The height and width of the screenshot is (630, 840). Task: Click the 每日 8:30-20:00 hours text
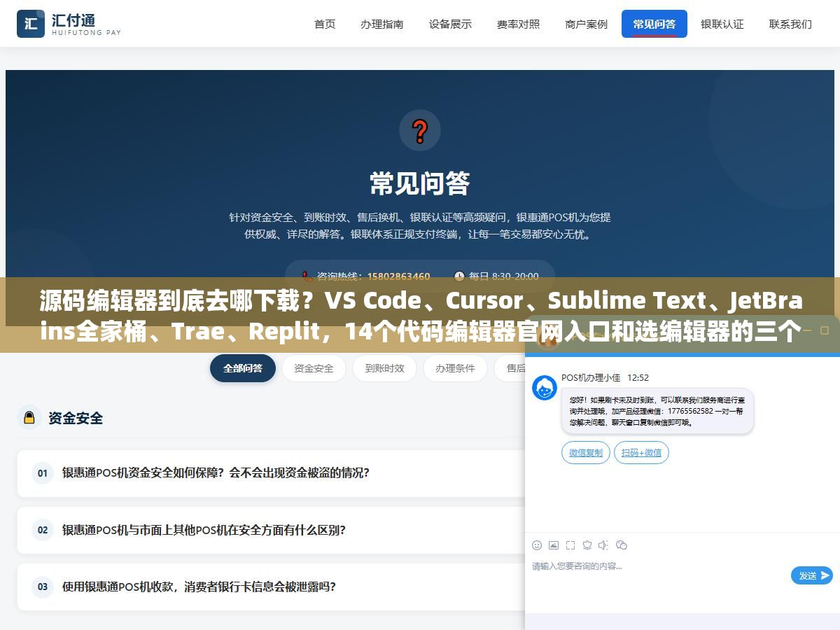point(504,276)
